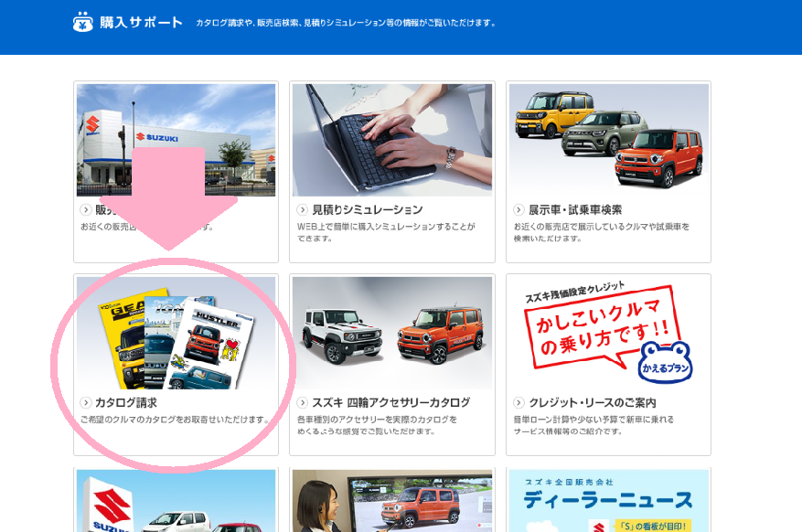Image resolution: width=802 pixels, height=532 pixels.
Task: Click the Suzuki dealership building photo
Action: coord(176,140)
